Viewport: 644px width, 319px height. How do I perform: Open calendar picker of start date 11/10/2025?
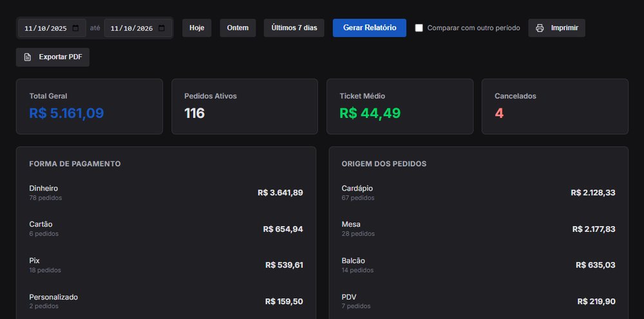[75, 28]
